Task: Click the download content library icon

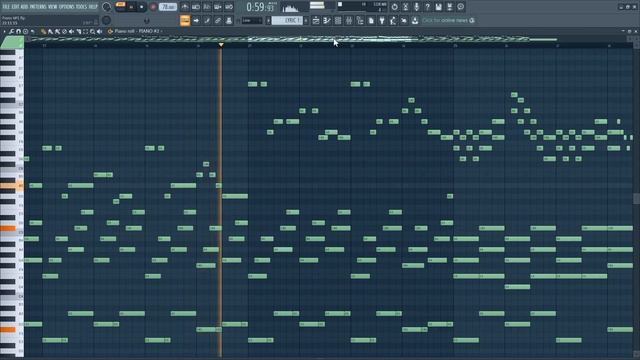Action: click(x=415, y=20)
